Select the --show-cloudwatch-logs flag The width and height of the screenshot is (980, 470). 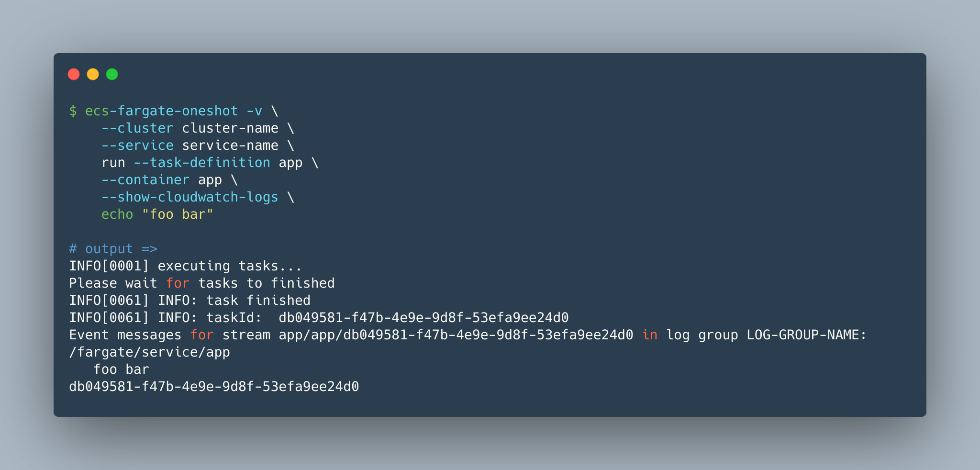coord(189,197)
